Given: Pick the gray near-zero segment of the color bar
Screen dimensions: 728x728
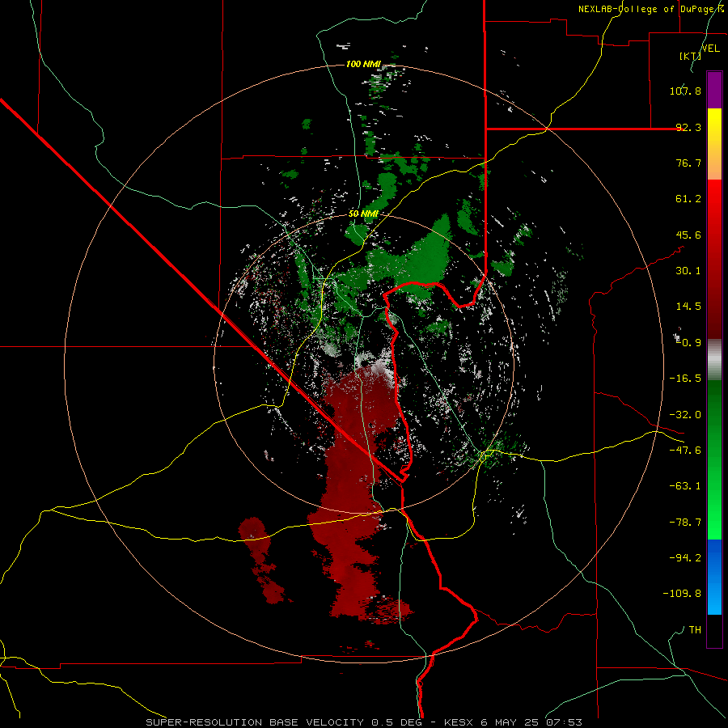Looking at the screenshot, I should (714, 360).
